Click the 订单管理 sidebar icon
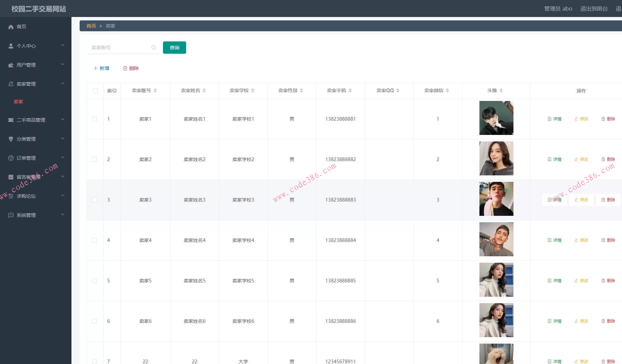The height and width of the screenshot is (364, 622). pos(11,158)
